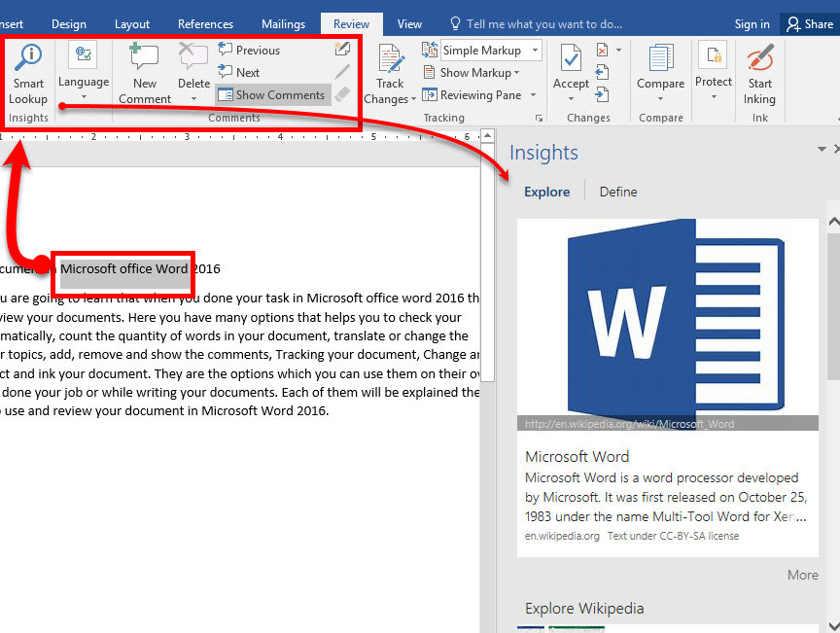Image resolution: width=840 pixels, height=633 pixels.
Task: Go to the Previous Change
Action: pos(602,72)
